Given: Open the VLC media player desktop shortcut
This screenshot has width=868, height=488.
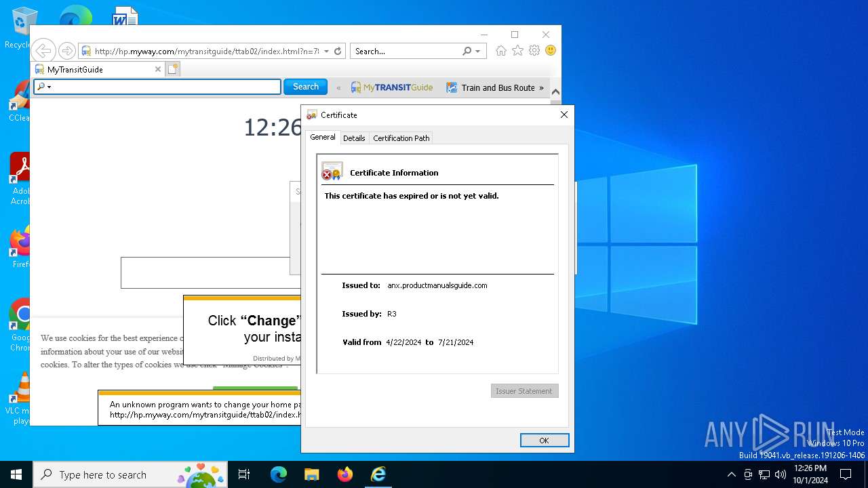Looking at the screenshot, I should pos(20,399).
